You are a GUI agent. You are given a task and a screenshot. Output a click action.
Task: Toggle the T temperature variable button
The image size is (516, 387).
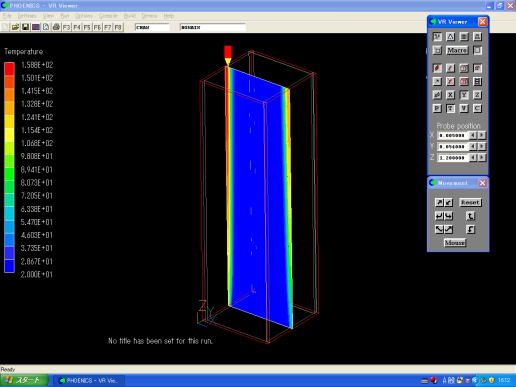[x=450, y=108]
